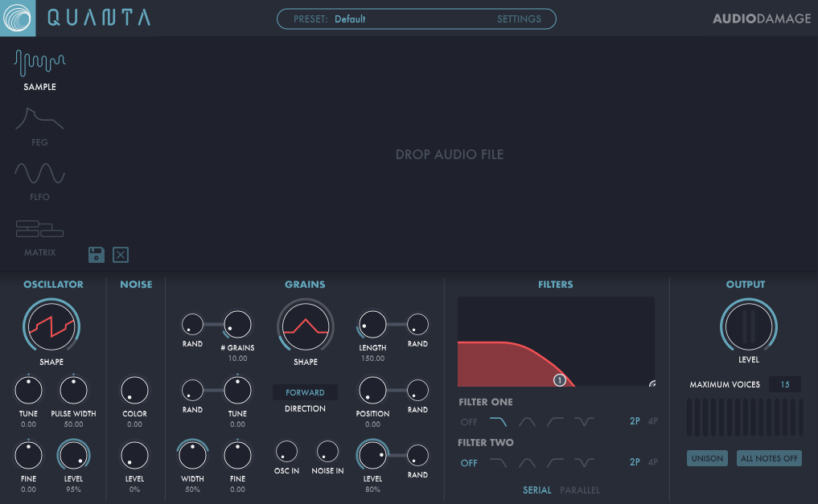Show the modulation Matrix page
The height and width of the screenshot is (504, 818).
pyautogui.click(x=39, y=238)
